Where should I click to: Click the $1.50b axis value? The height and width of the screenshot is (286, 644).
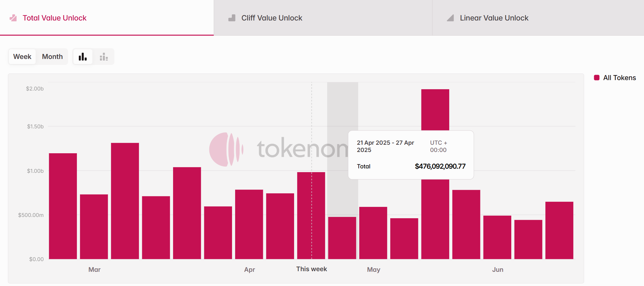pos(35,126)
